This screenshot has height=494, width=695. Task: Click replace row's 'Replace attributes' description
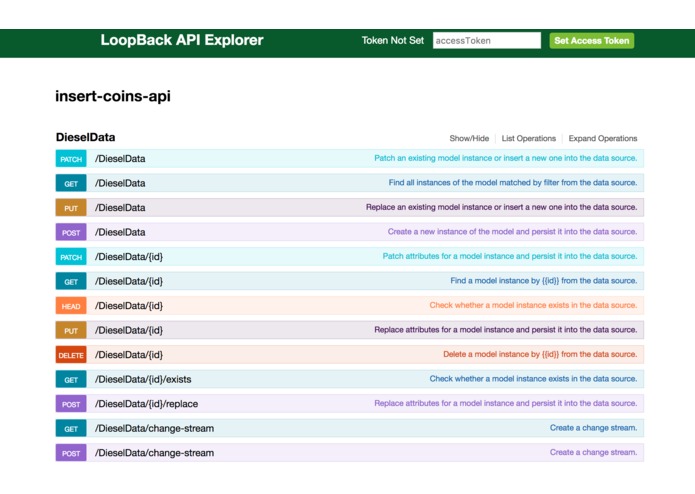point(506,403)
